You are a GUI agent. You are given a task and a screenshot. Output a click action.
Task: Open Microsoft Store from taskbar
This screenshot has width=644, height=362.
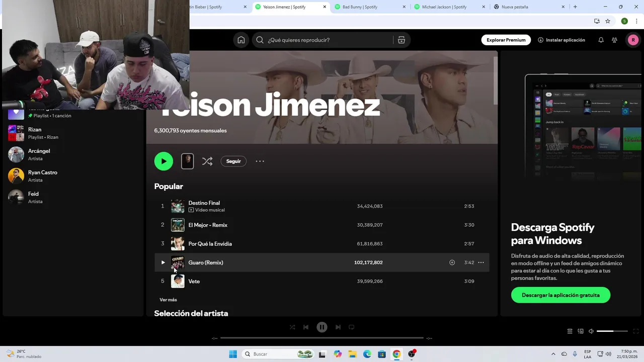(x=382, y=354)
